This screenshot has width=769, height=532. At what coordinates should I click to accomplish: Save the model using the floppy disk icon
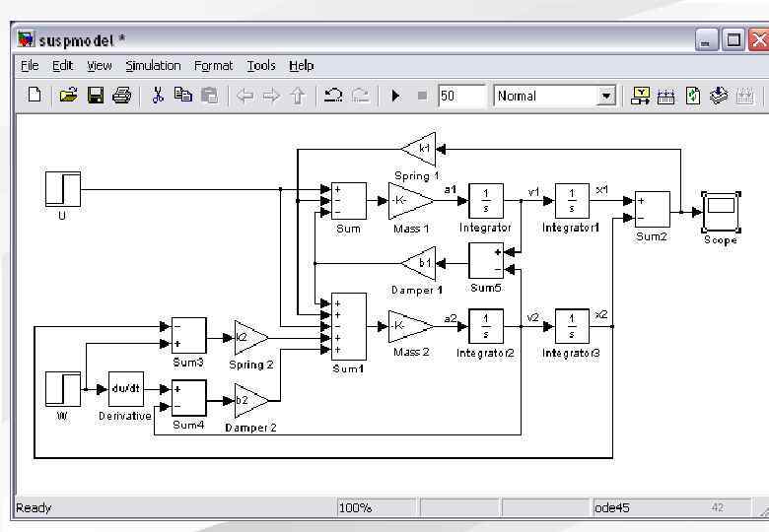pyautogui.click(x=96, y=95)
